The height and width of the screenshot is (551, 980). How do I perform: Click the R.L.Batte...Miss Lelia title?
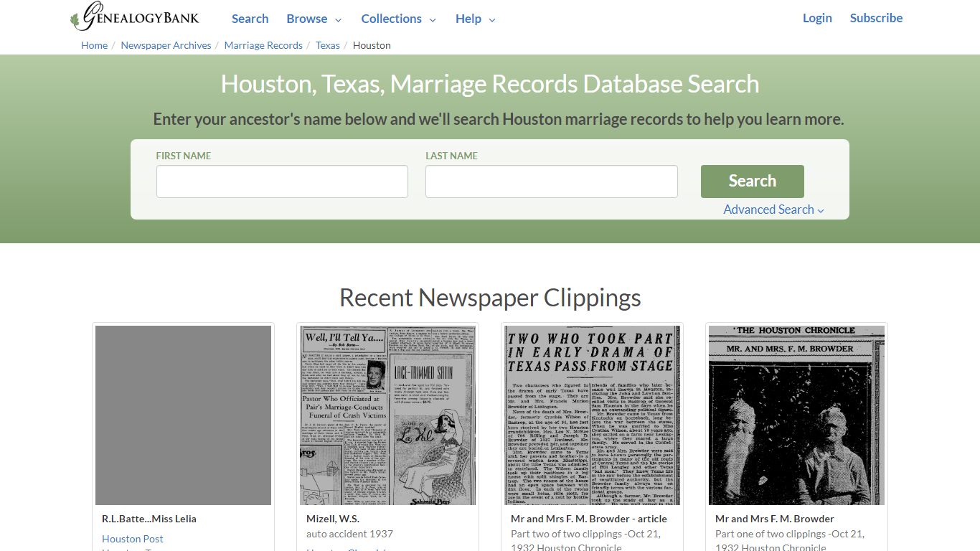point(149,519)
